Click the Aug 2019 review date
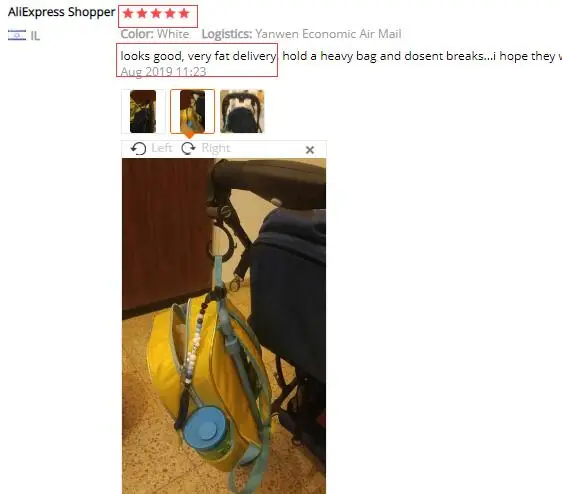The width and height of the screenshot is (562, 494). coord(163,72)
